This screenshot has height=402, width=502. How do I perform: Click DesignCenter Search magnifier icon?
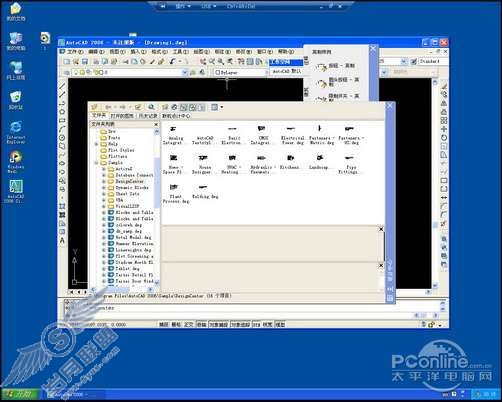point(151,107)
